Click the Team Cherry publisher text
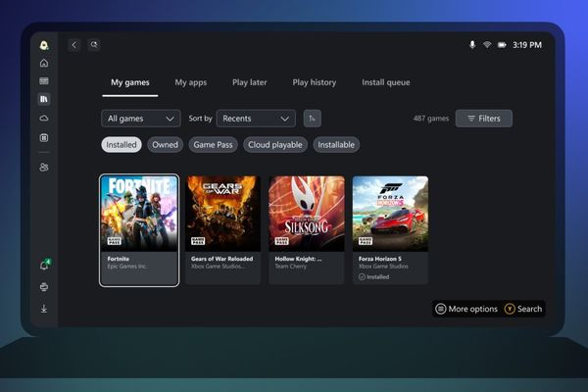The height and width of the screenshot is (392, 588). (291, 267)
